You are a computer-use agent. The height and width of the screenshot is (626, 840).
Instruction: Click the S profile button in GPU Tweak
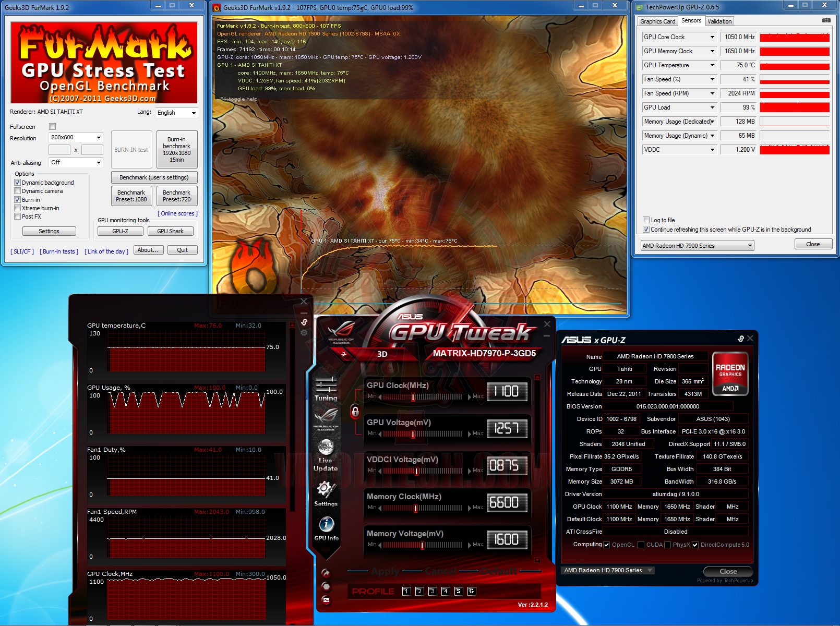459,591
